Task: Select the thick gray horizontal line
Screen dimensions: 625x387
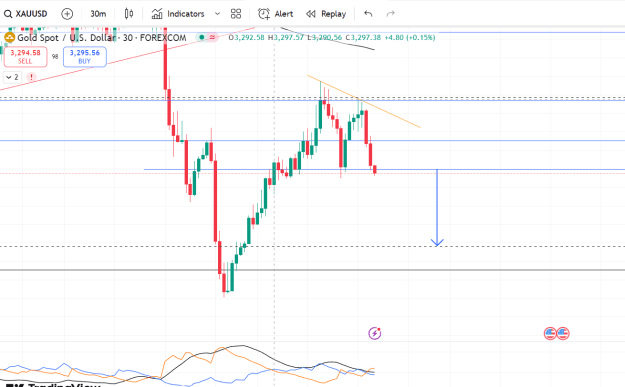Action: pyautogui.click(x=312, y=270)
